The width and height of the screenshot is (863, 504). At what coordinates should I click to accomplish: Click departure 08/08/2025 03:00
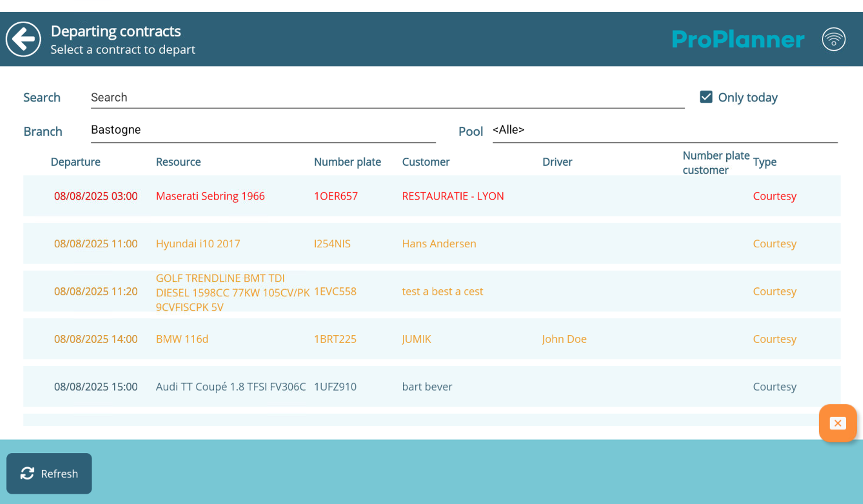(96, 196)
